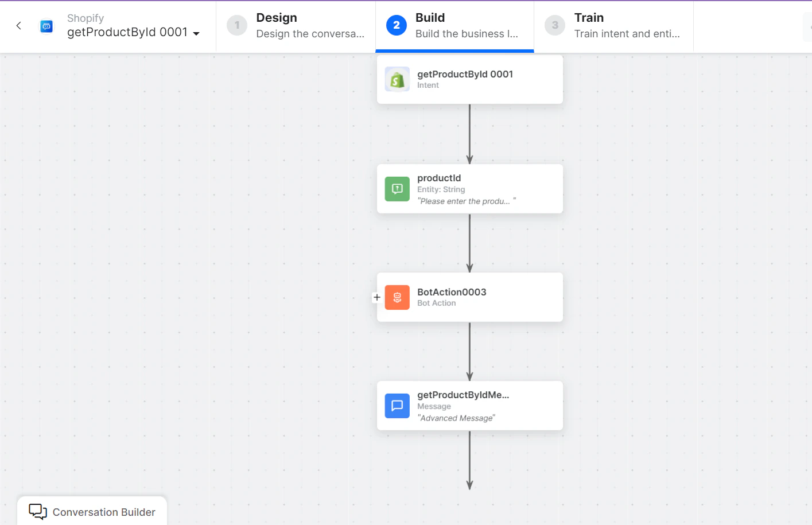812x525 pixels.
Task: Click the grey step 3 circle beside Train
Action: click(x=554, y=25)
